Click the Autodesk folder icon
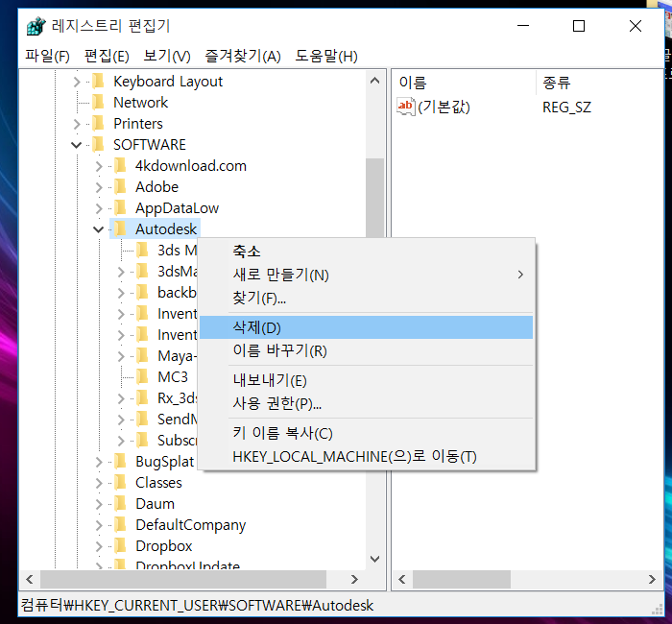This screenshot has height=624, width=672. pyautogui.click(x=120, y=228)
